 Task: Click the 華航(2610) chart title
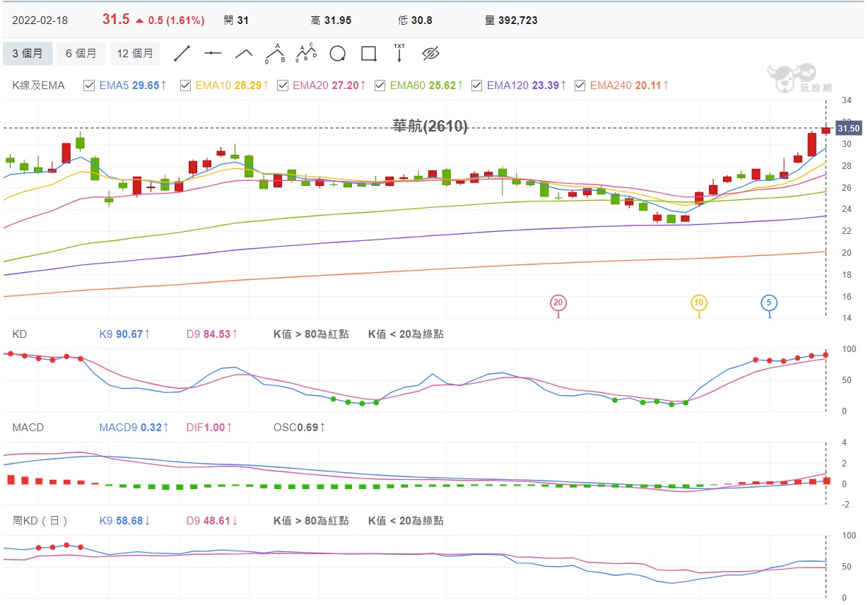pos(430,127)
